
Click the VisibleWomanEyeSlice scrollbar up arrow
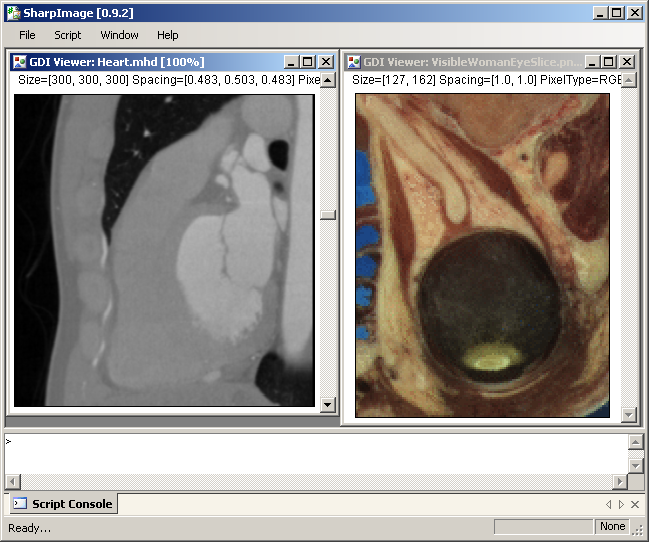pos(628,80)
